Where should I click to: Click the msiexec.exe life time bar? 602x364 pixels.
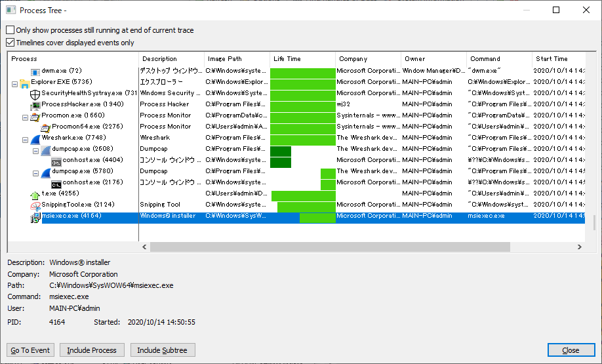point(317,218)
